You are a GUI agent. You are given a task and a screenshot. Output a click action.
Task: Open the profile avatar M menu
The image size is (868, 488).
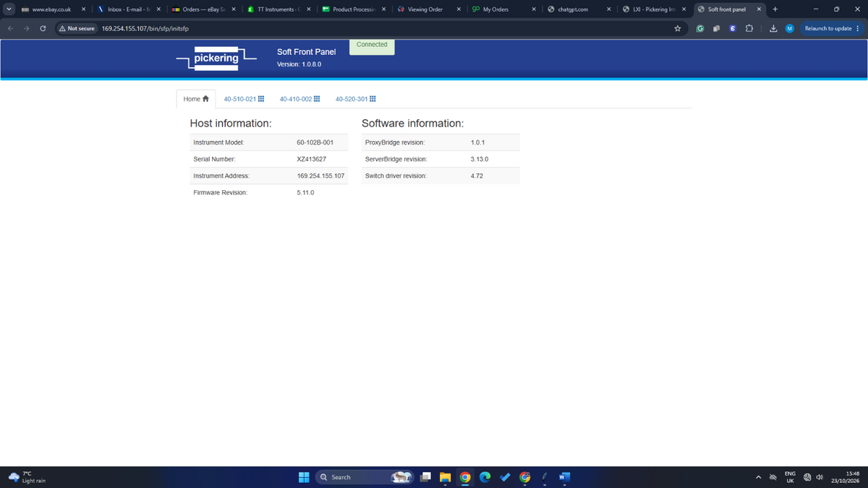(790, 28)
